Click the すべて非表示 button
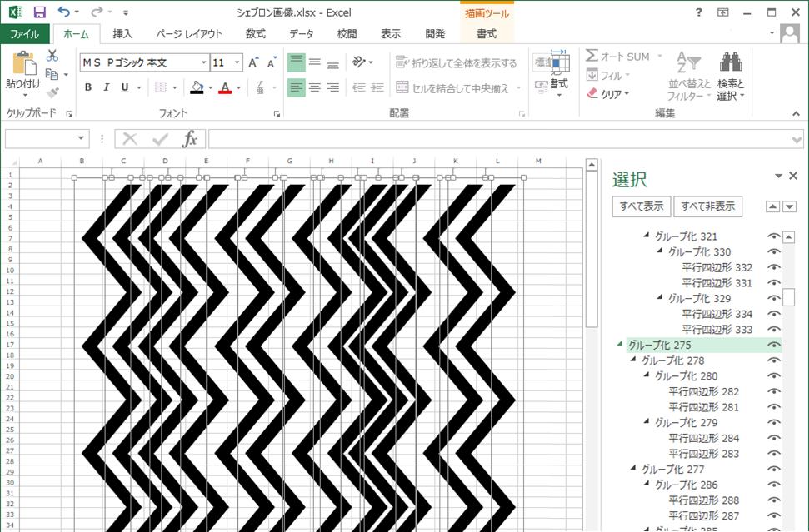The height and width of the screenshot is (532, 809). point(707,206)
